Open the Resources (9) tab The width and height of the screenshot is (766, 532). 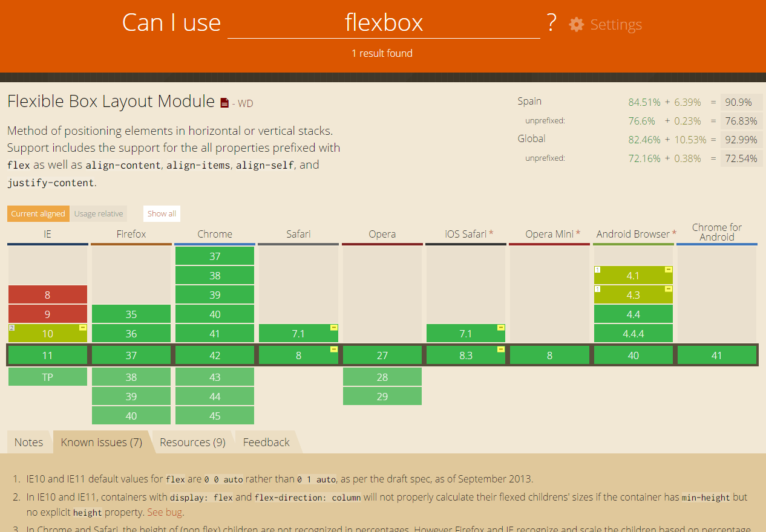[x=192, y=442]
